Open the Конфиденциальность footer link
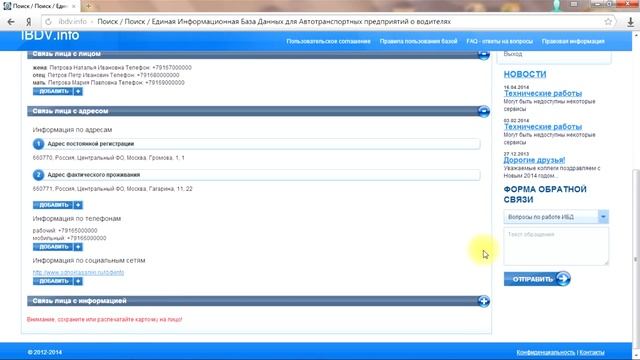This screenshot has height=360, width=640. tap(545, 352)
